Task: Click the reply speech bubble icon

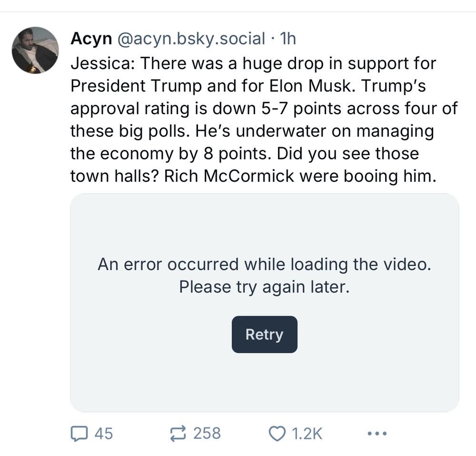Action: tap(79, 433)
